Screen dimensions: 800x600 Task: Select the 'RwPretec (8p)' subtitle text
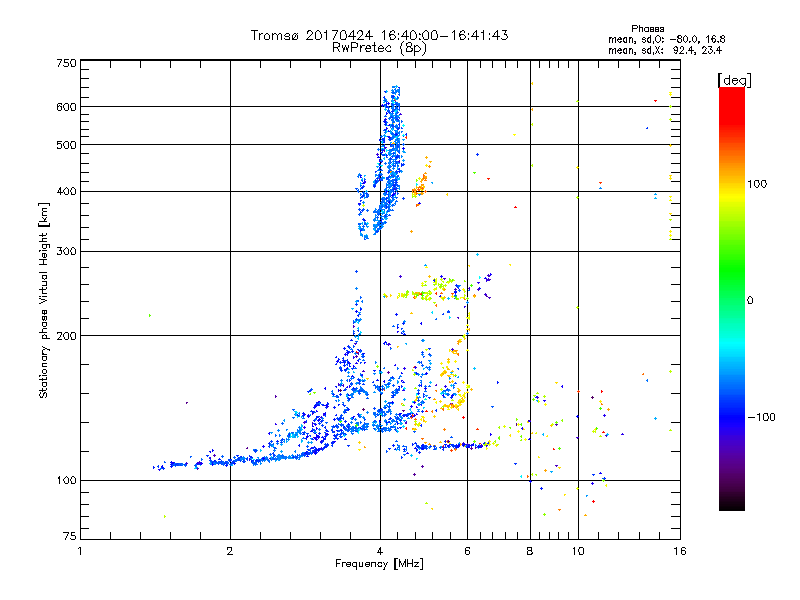(x=379, y=48)
